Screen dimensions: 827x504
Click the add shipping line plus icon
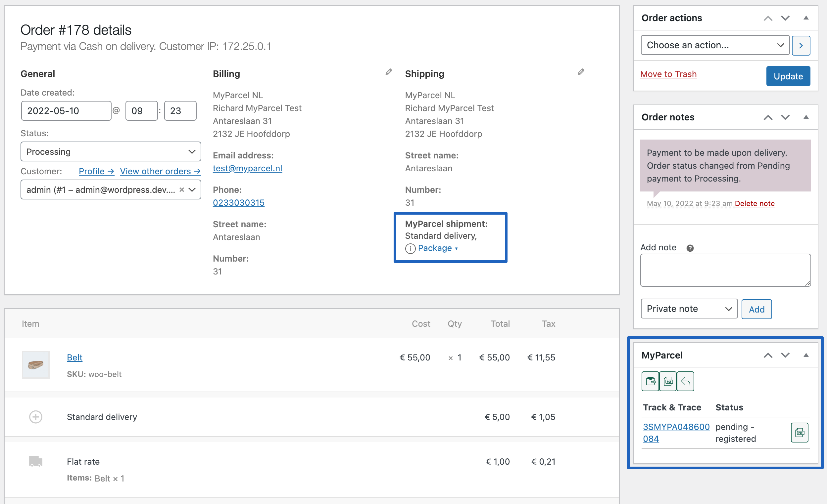point(35,417)
